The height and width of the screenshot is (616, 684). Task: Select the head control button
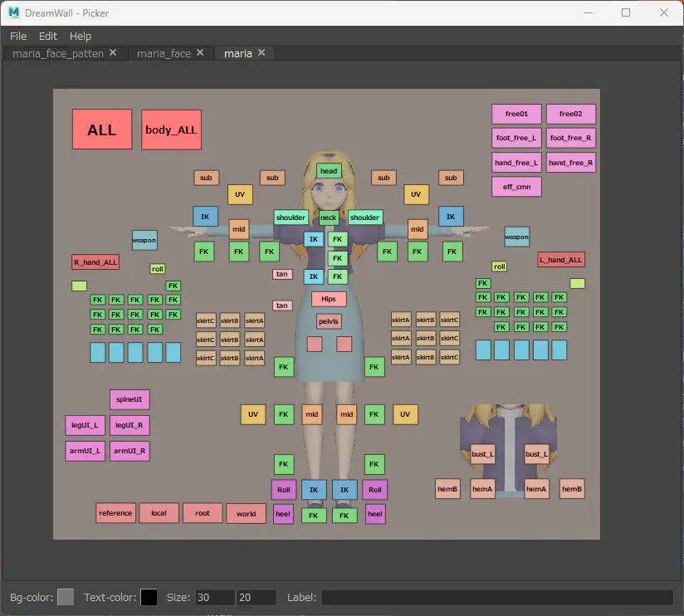tap(329, 171)
